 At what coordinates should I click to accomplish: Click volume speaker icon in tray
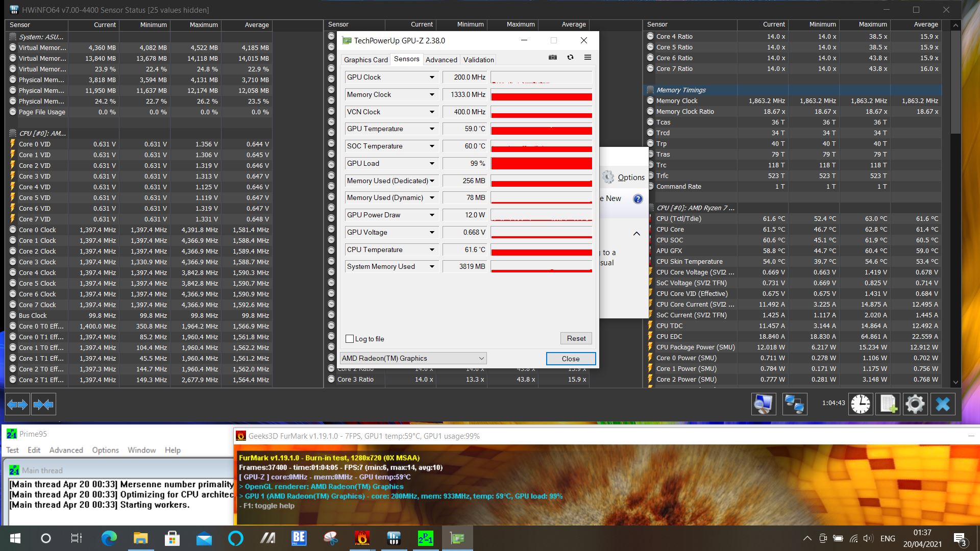[868, 538]
